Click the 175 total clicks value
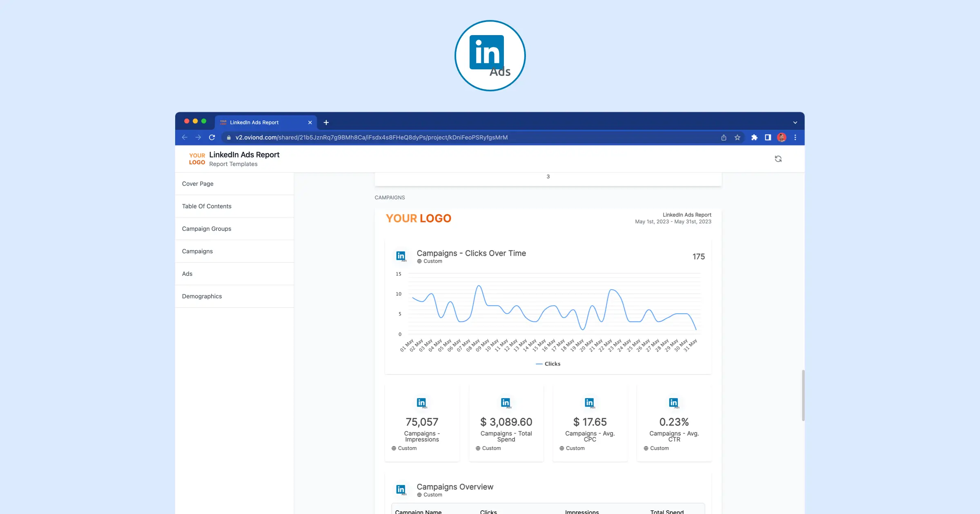Image resolution: width=980 pixels, height=514 pixels. coord(698,257)
